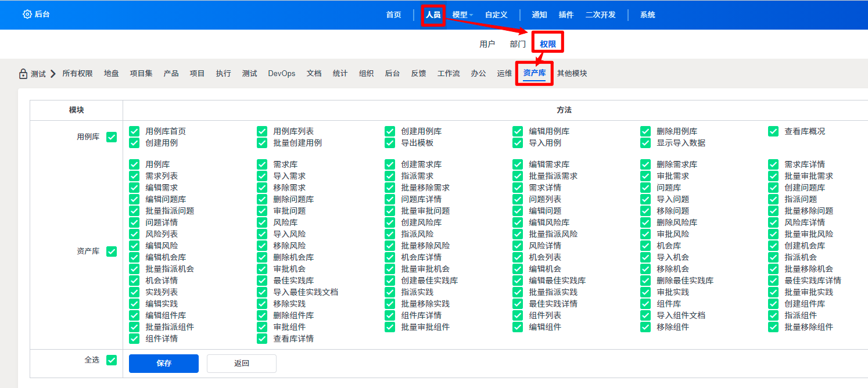
Task: Open the 人员 top menu
Action: 433,15
